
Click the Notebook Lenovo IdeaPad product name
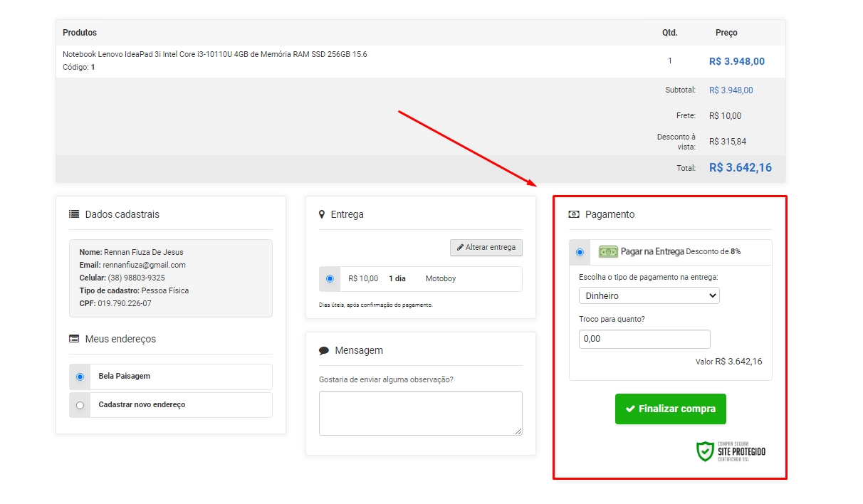coord(215,54)
